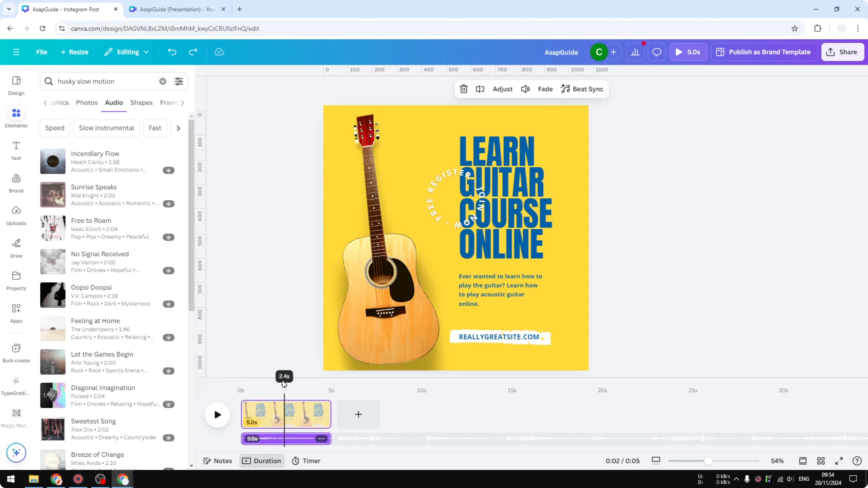The height and width of the screenshot is (488, 868).
Task: Click Publish as Brand Template
Action: tap(764, 52)
